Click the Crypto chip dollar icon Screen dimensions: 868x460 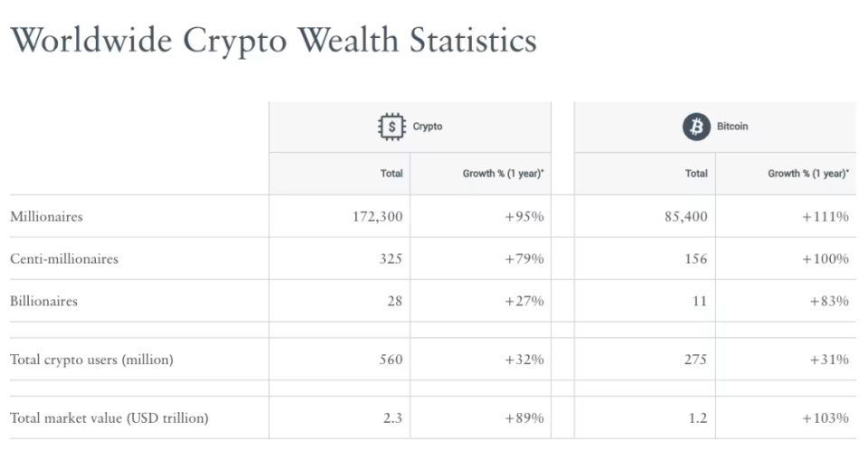tap(392, 127)
